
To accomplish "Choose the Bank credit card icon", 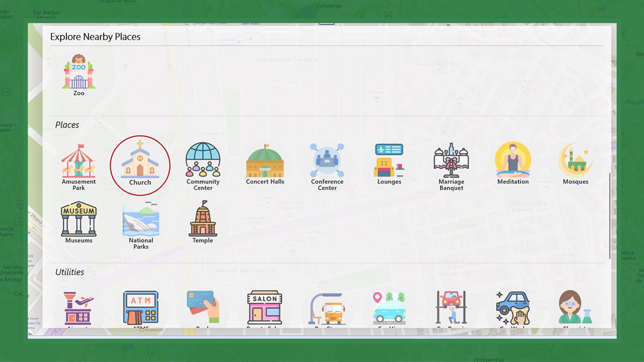I will pyautogui.click(x=203, y=307).
